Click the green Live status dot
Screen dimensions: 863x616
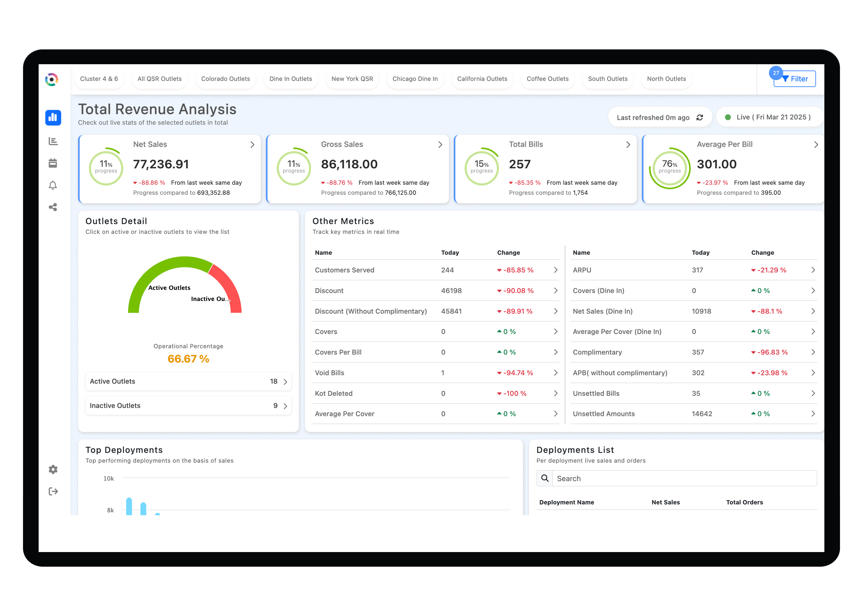728,117
